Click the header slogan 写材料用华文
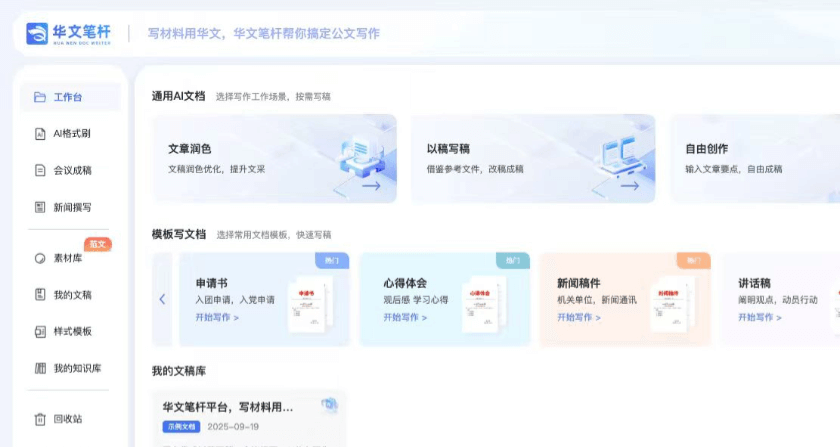The width and height of the screenshot is (840, 447). [x=185, y=33]
